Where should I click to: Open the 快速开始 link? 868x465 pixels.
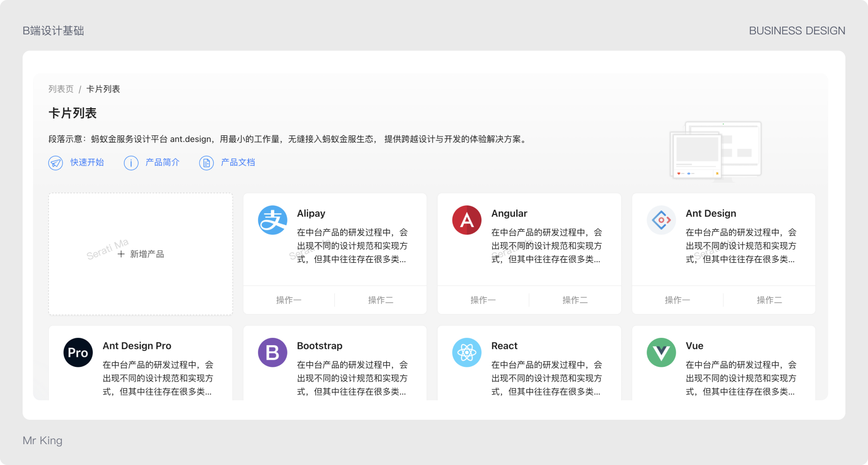(x=87, y=163)
